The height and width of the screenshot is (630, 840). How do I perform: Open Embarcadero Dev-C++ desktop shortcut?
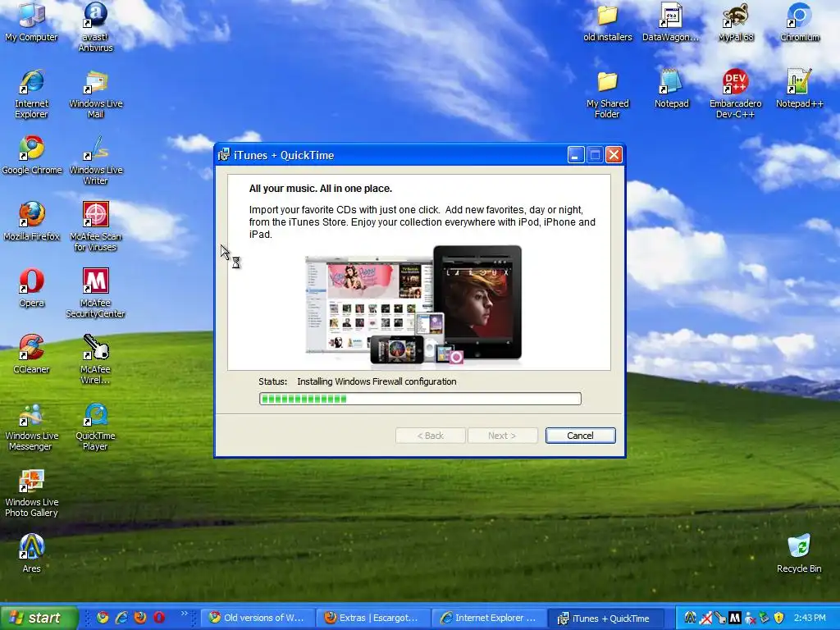pyautogui.click(x=736, y=94)
